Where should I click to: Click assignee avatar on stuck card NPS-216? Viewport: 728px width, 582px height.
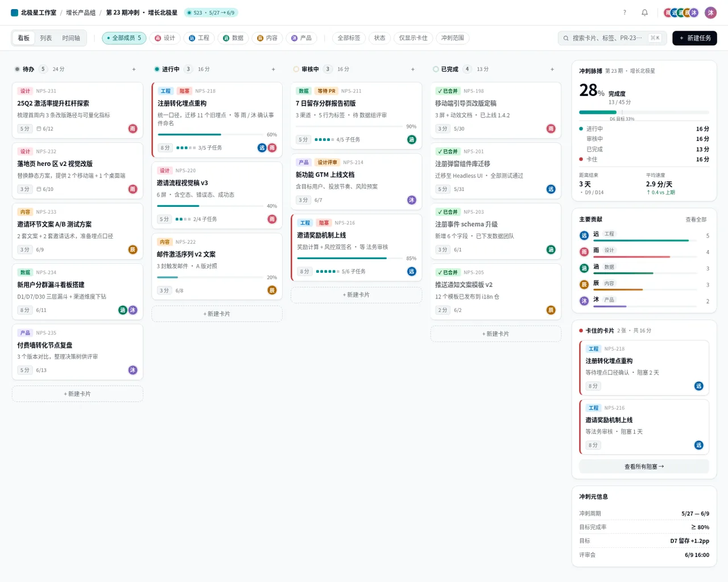coord(698,445)
